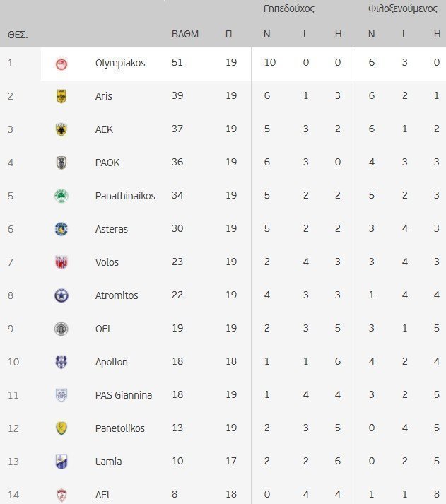The image size is (446, 504).
Task: Click the Aris team logo
Action: (61, 96)
